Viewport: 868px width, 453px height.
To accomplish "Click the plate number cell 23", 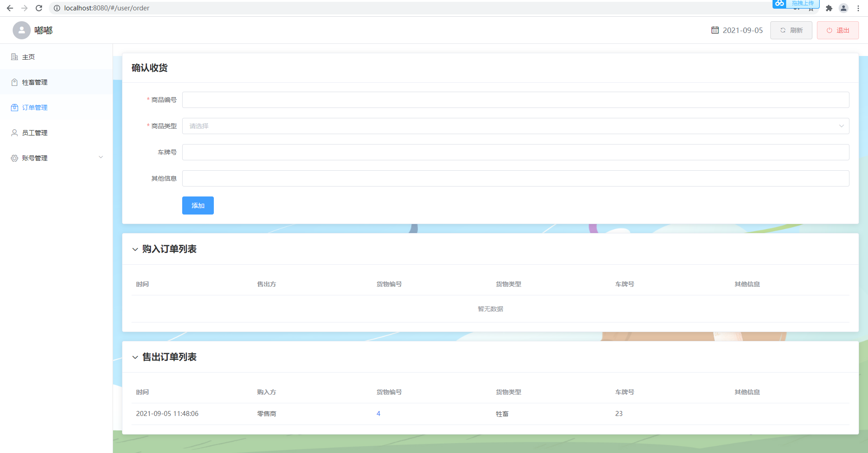I will click(x=619, y=414).
